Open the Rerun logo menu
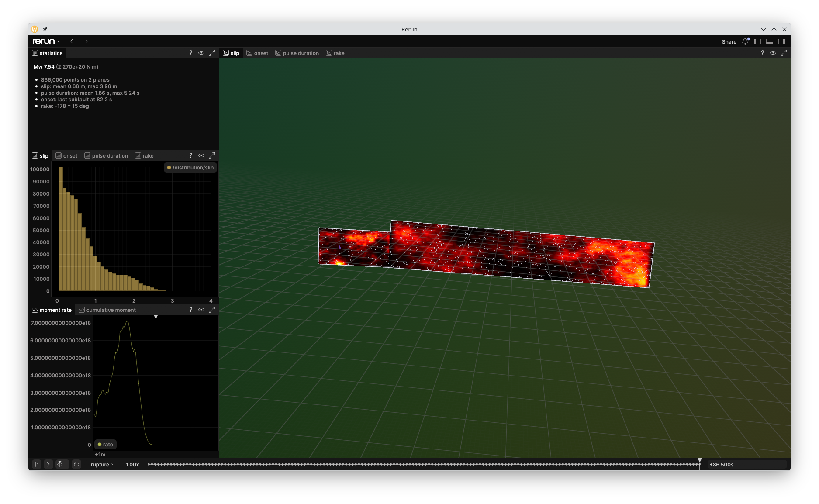Screen dimensions: 819x504 [46, 41]
